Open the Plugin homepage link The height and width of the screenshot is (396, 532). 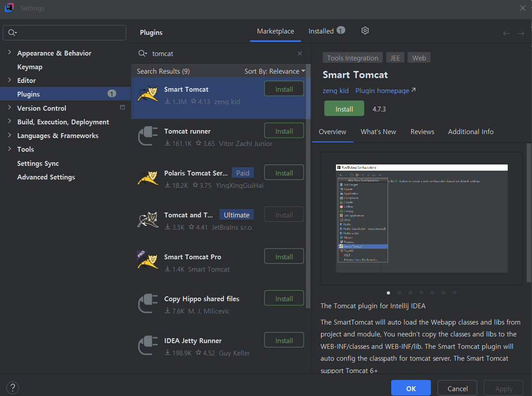pos(382,90)
